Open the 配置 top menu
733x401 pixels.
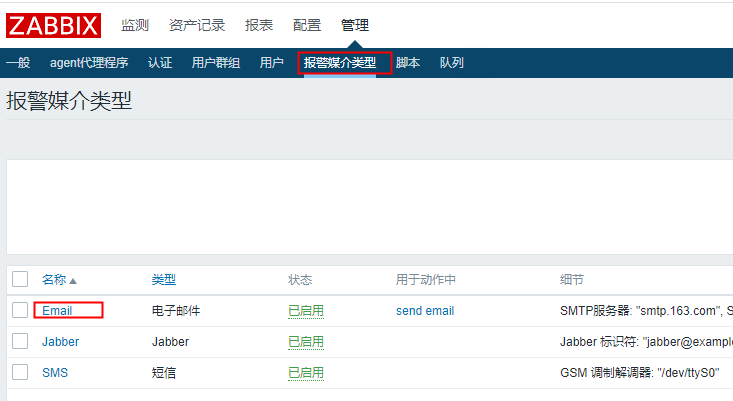coord(307,25)
